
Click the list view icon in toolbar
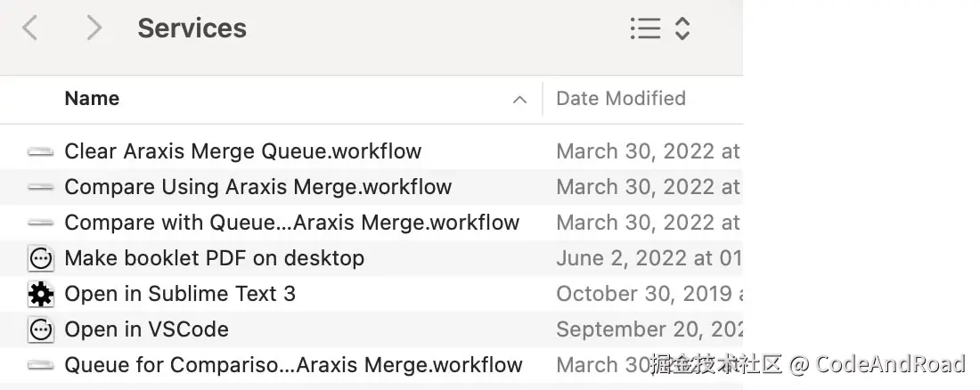pos(645,28)
